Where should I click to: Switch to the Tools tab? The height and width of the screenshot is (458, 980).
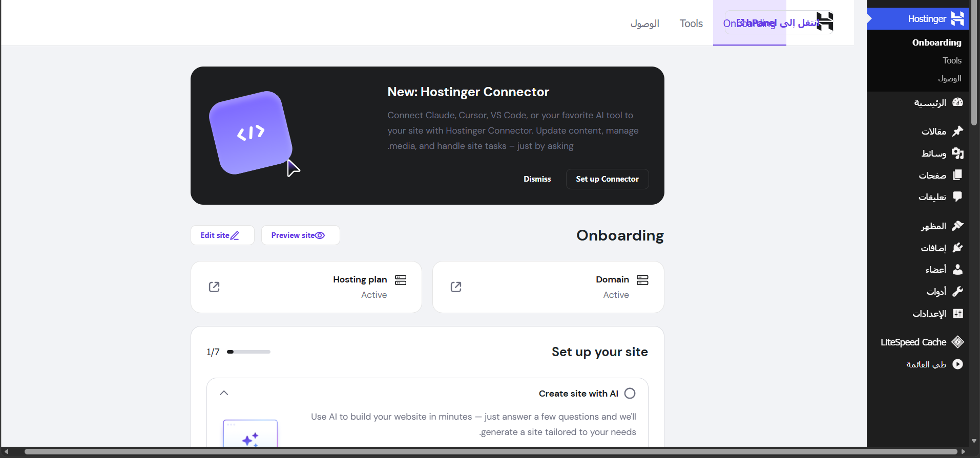point(691,24)
